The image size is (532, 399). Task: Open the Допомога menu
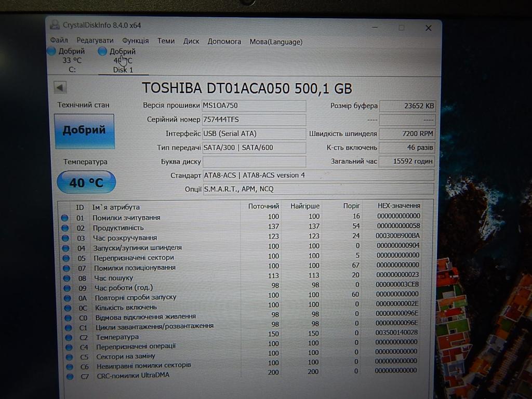click(224, 42)
